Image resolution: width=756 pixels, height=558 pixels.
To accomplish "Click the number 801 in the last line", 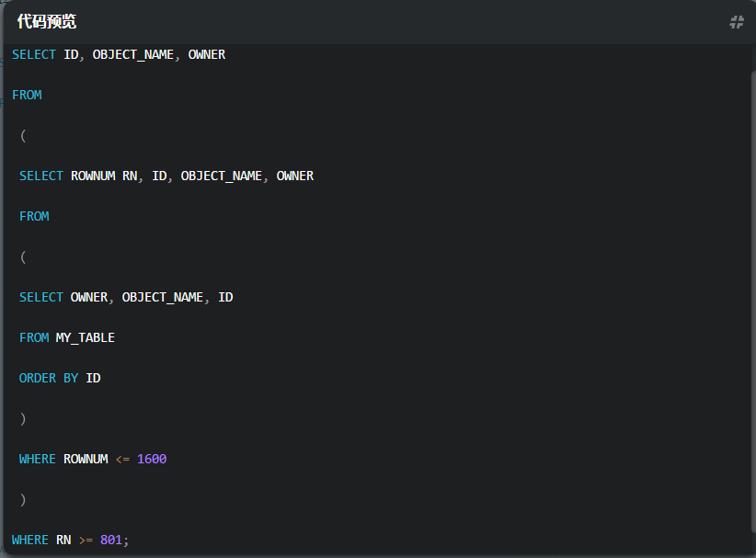I will 111,541.
